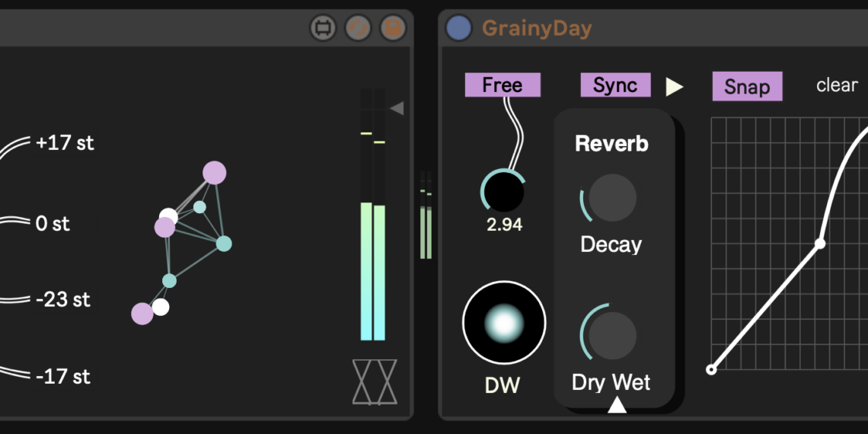868x434 pixels.
Task: Click the hourglass icon below the level meters
Action: coord(375,381)
